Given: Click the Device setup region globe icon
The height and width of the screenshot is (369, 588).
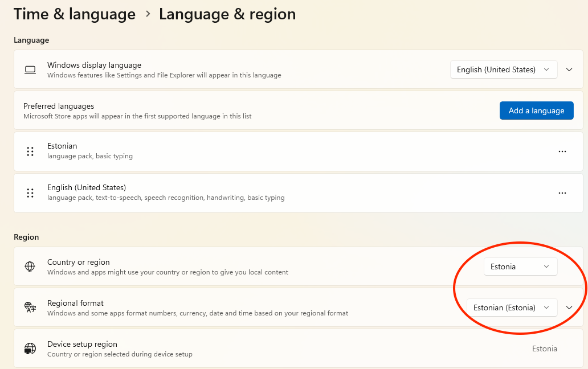Looking at the screenshot, I should tap(30, 348).
